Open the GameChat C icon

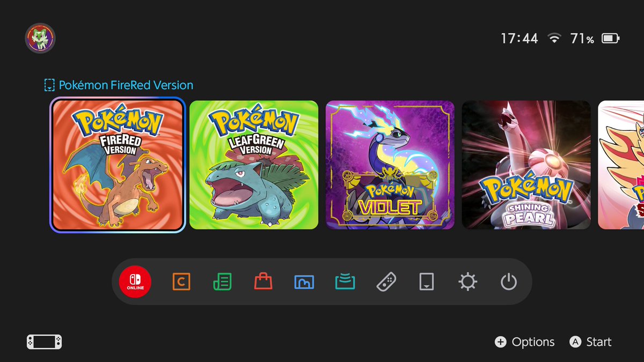click(181, 282)
